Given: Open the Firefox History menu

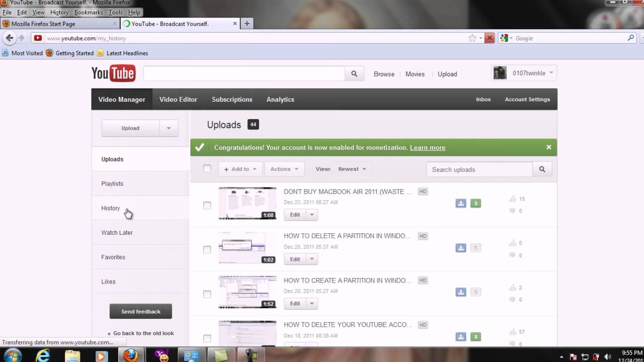Looking at the screenshot, I should [x=59, y=12].
